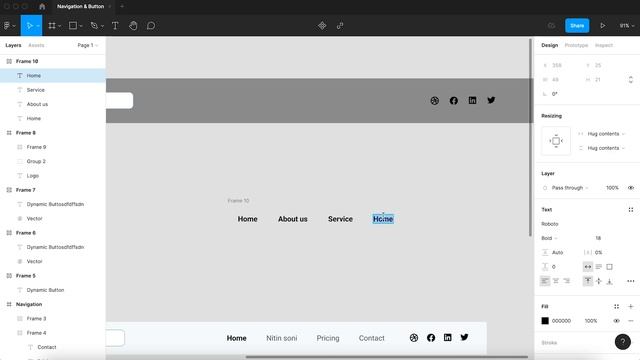Click the Present play button
Image resolution: width=640 pixels, height=360 pixels.
602,26
